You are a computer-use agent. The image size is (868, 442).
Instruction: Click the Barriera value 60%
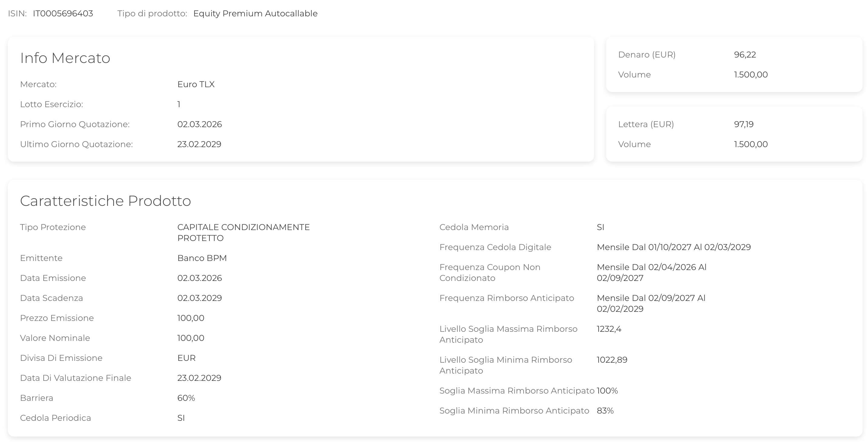[186, 398]
